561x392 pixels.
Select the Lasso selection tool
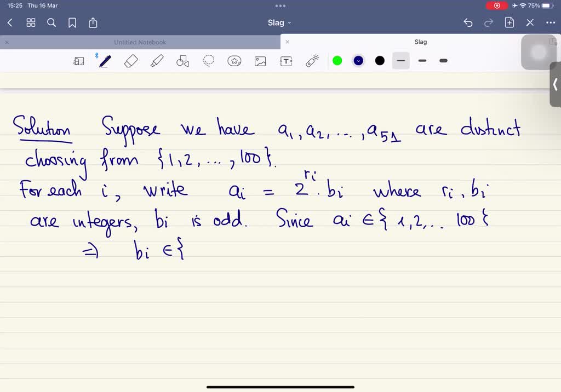tap(209, 61)
